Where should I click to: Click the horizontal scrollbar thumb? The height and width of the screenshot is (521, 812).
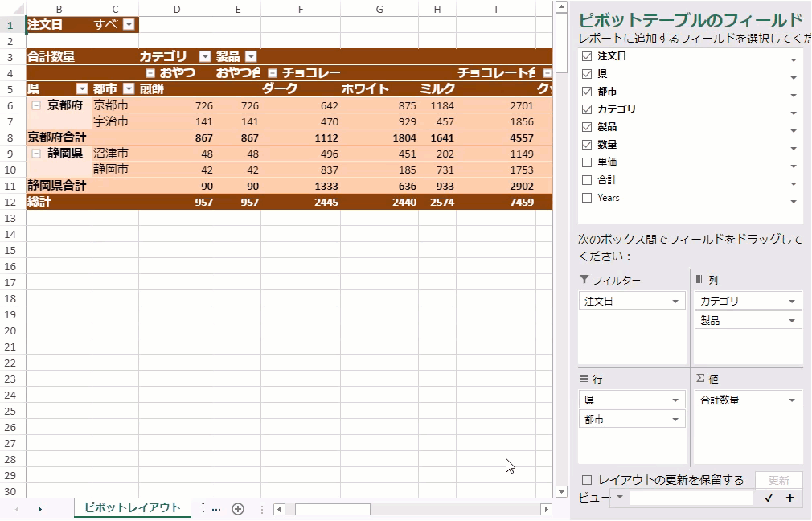(x=333, y=510)
